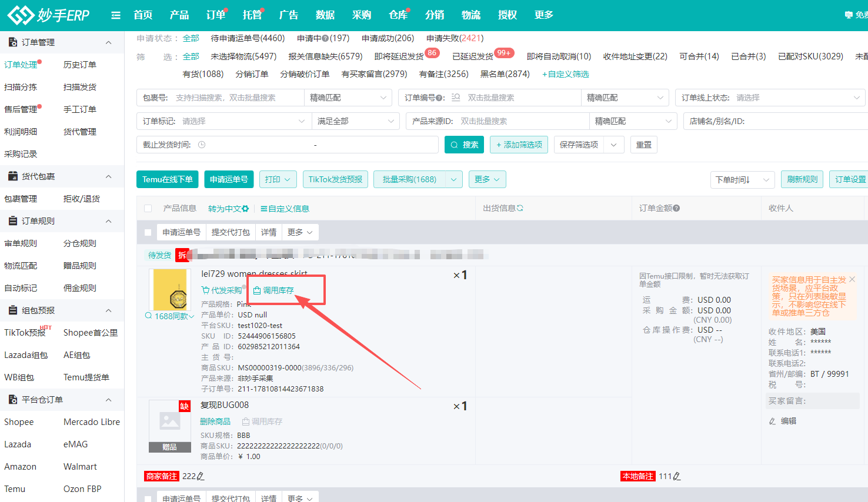Image resolution: width=868 pixels, height=502 pixels.
Task: Click the 转为中文 link
Action: pos(225,209)
